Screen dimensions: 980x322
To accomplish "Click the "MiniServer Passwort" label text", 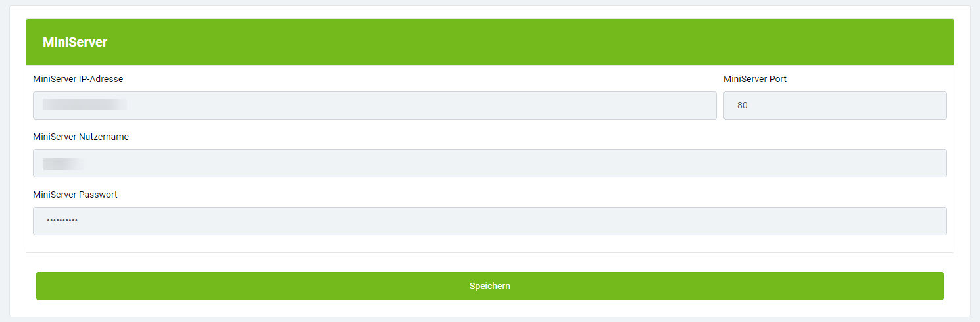I will coord(75,195).
